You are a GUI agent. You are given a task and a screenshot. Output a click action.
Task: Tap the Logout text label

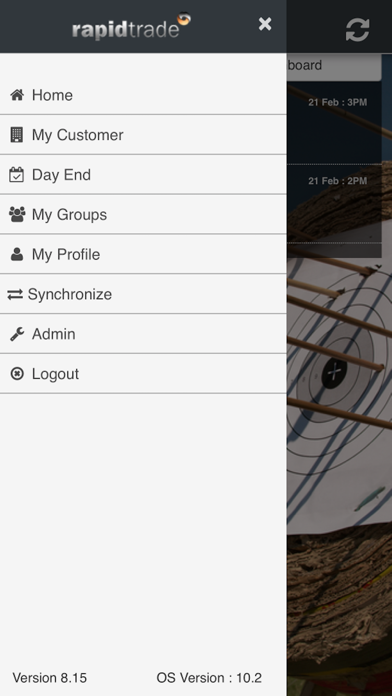pos(55,374)
